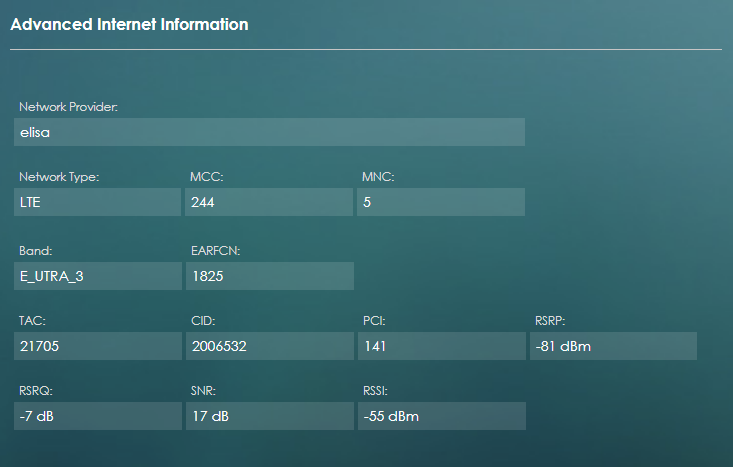Screen dimensions: 733x467
Task: Select the EARFCN field showing 1825
Action: [269, 276]
